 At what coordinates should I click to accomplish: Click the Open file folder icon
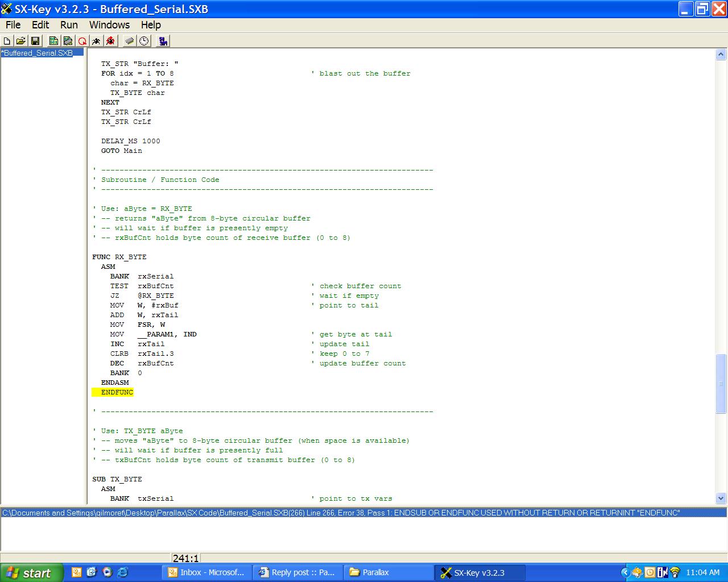point(21,41)
